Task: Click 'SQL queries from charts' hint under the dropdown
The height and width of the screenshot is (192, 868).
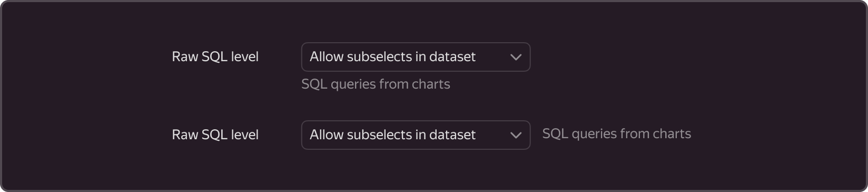Action: pos(376,84)
